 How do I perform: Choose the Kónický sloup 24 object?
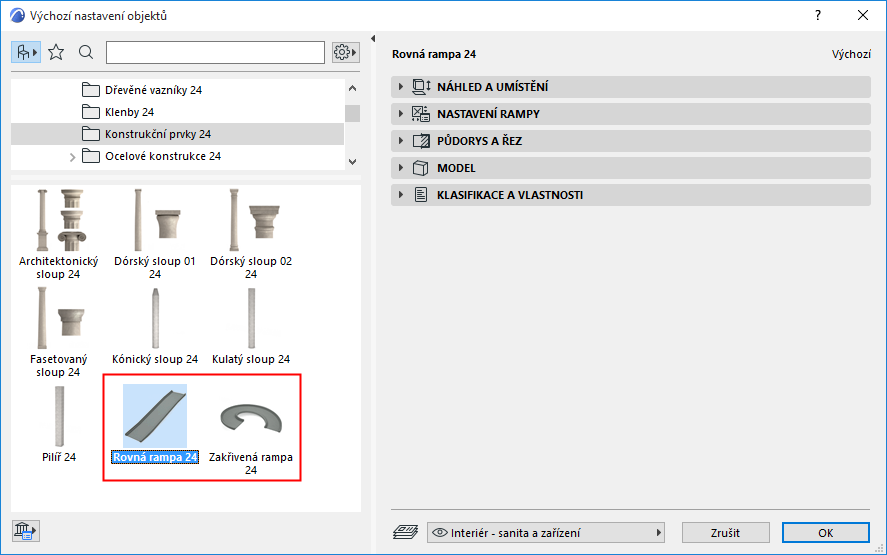coord(154,326)
